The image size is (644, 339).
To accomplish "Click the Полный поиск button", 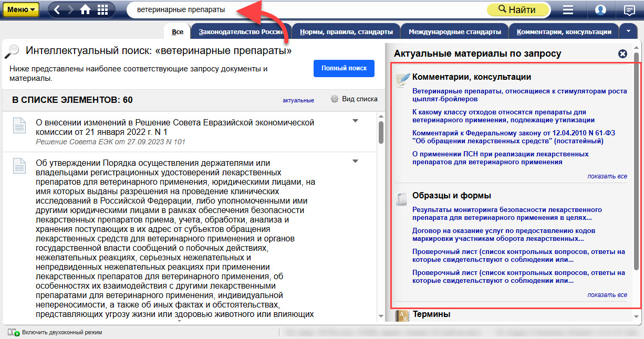I will click(344, 69).
